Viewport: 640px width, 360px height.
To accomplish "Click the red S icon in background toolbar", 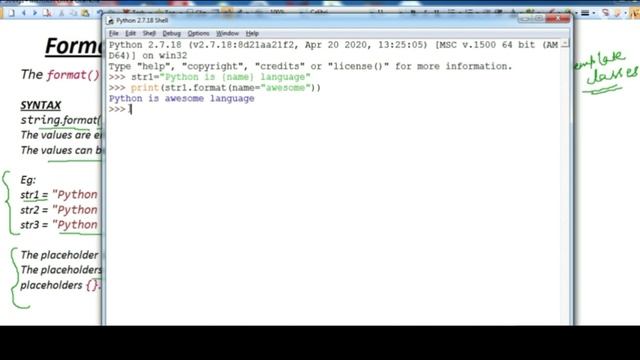I will 606,13.
